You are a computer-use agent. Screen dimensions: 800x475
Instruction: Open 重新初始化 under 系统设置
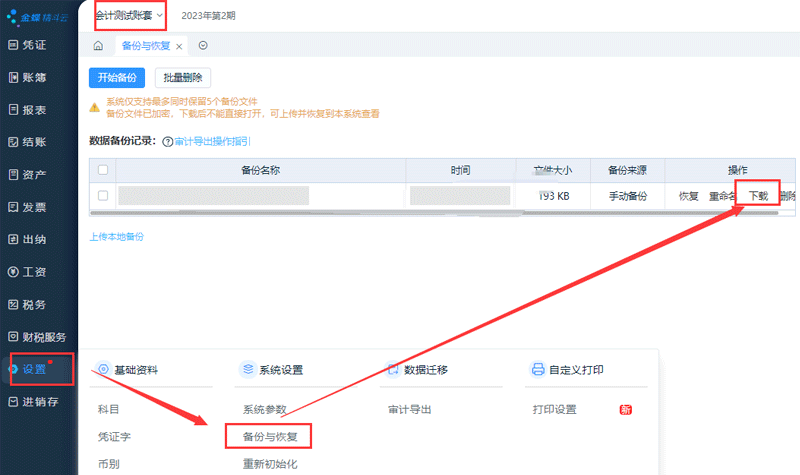click(270, 464)
